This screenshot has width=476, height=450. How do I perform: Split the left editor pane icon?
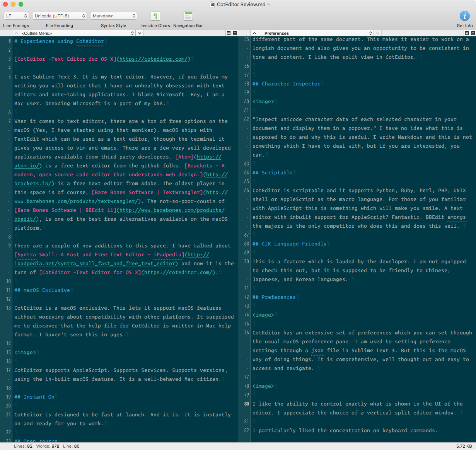[x=235, y=33]
